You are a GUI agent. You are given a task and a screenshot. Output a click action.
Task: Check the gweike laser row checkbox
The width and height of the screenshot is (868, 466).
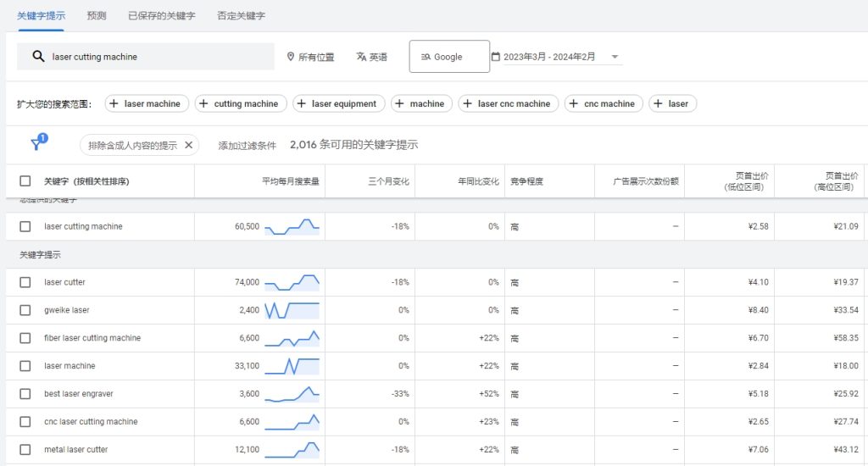(x=25, y=310)
